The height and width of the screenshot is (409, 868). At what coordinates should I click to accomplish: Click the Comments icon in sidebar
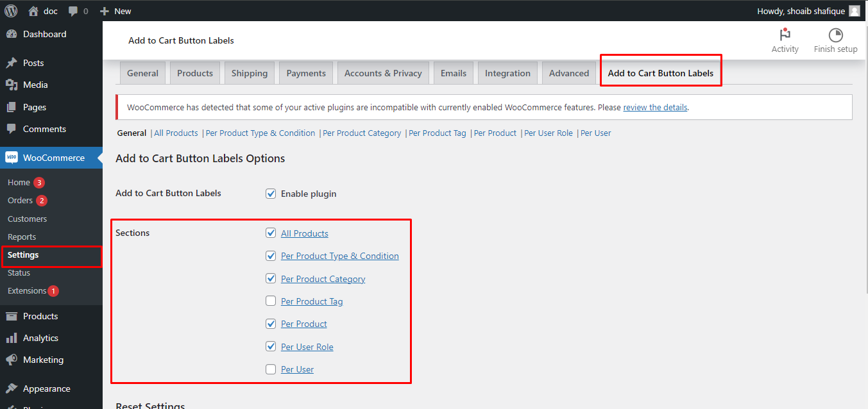pos(12,129)
